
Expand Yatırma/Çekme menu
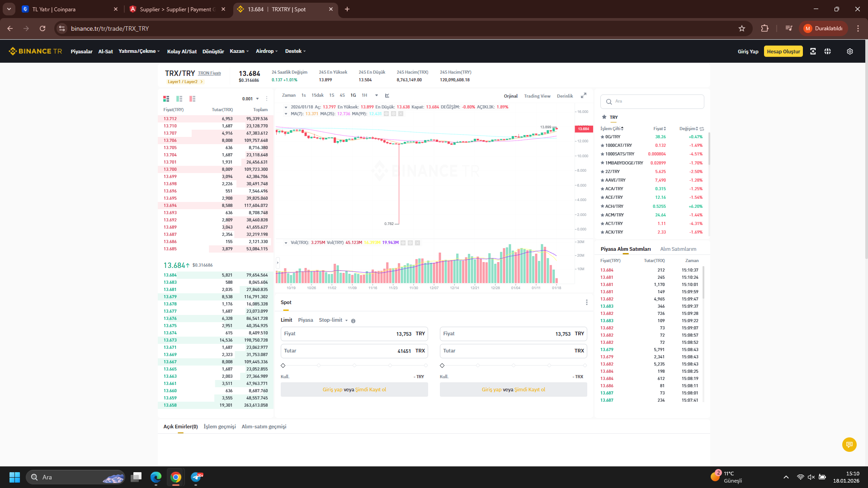pos(139,52)
